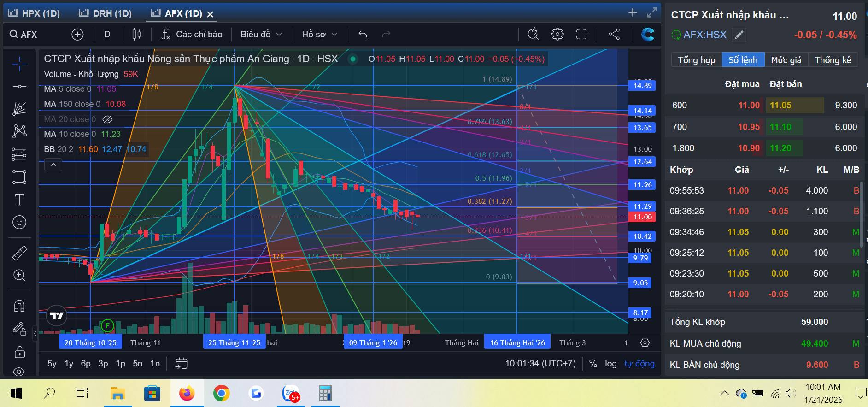Select the trend line drawing tool
The image size is (868, 407).
[19, 87]
